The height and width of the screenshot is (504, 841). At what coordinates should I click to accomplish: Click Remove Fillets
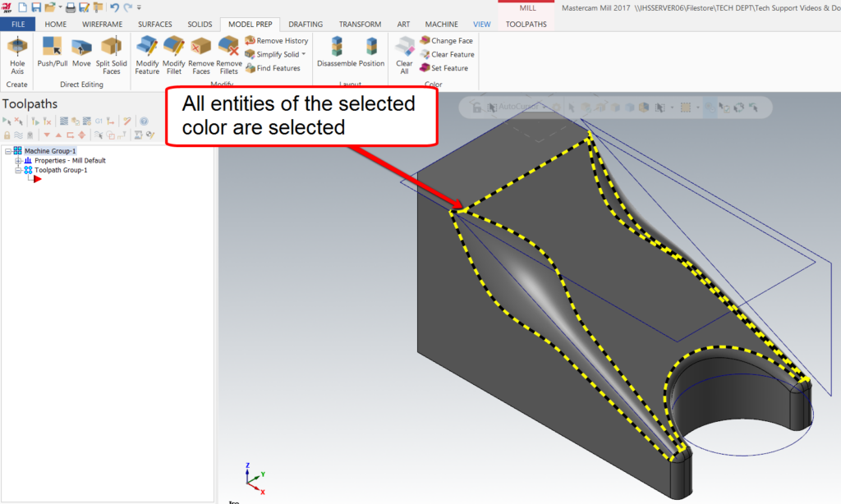coord(229,55)
